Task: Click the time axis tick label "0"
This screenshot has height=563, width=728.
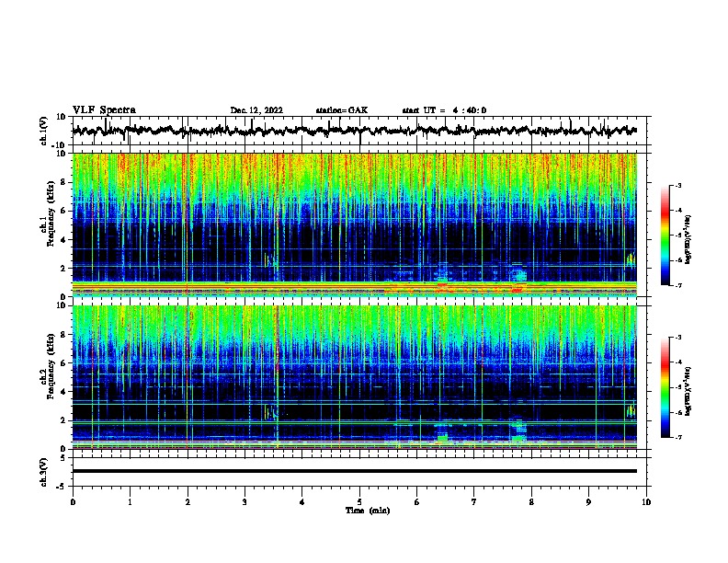Action: (x=73, y=502)
